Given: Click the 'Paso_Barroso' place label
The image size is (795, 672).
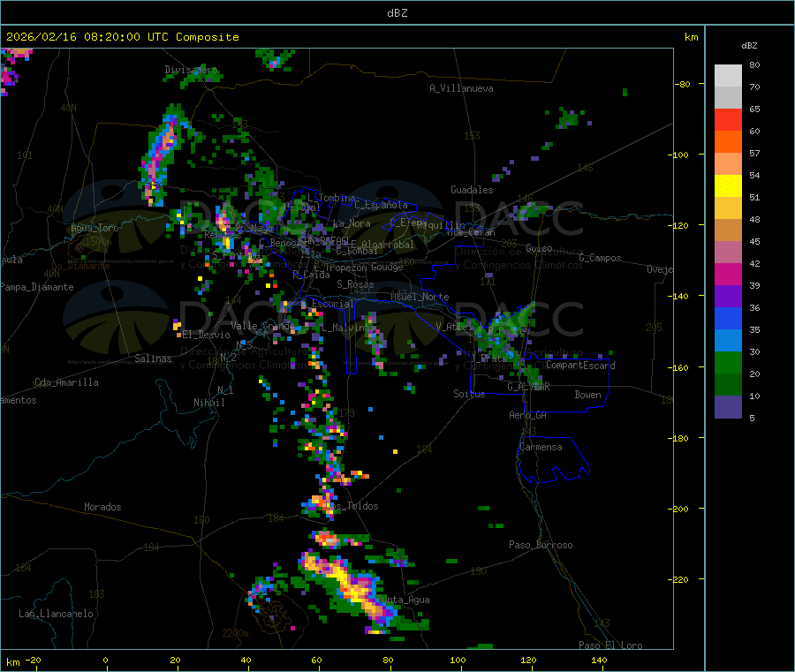Looking at the screenshot, I should pos(541,545).
